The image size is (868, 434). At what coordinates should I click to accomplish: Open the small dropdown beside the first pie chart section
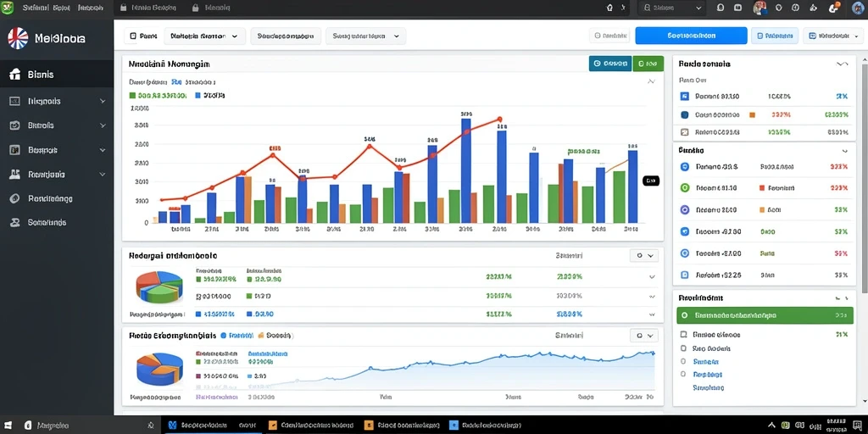[x=644, y=256]
